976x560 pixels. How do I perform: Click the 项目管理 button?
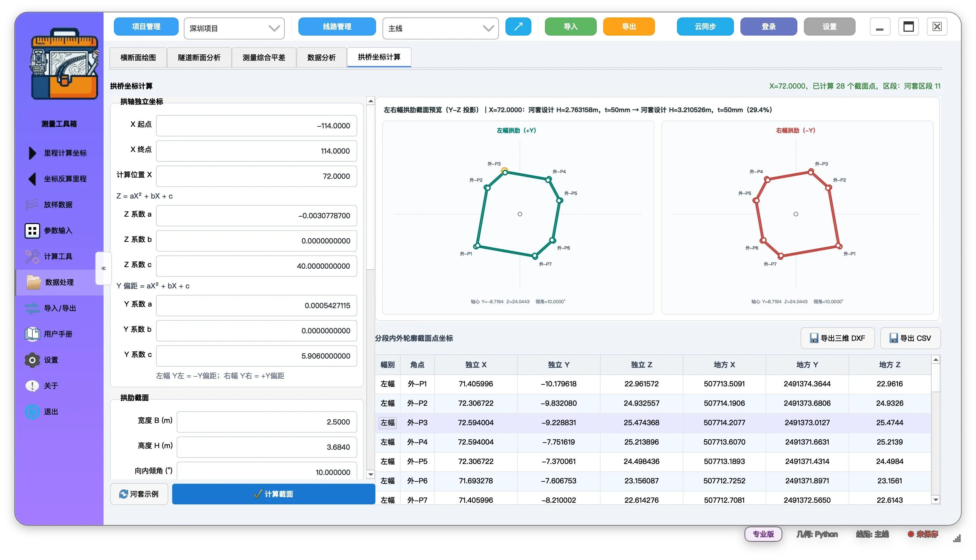coord(146,27)
